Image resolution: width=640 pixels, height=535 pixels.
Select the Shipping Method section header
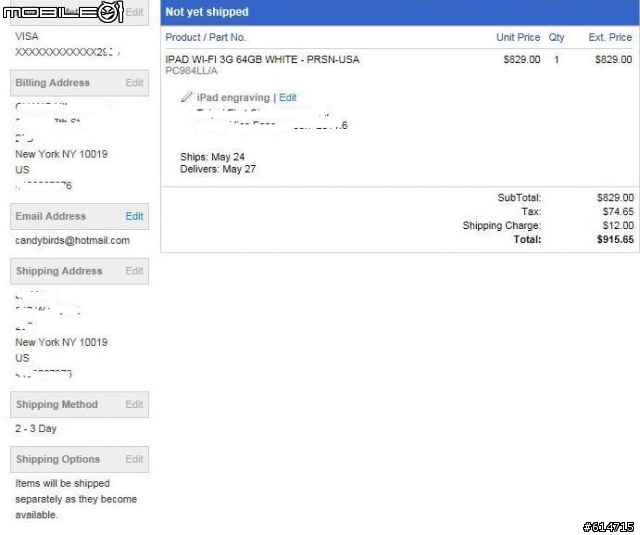click(x=80, y=404)
